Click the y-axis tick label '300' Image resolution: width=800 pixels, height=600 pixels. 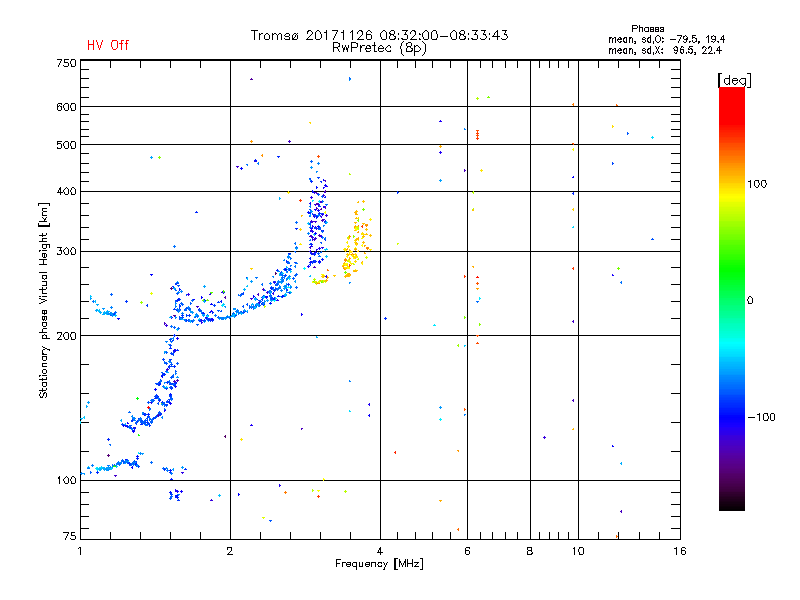(66, 252)
